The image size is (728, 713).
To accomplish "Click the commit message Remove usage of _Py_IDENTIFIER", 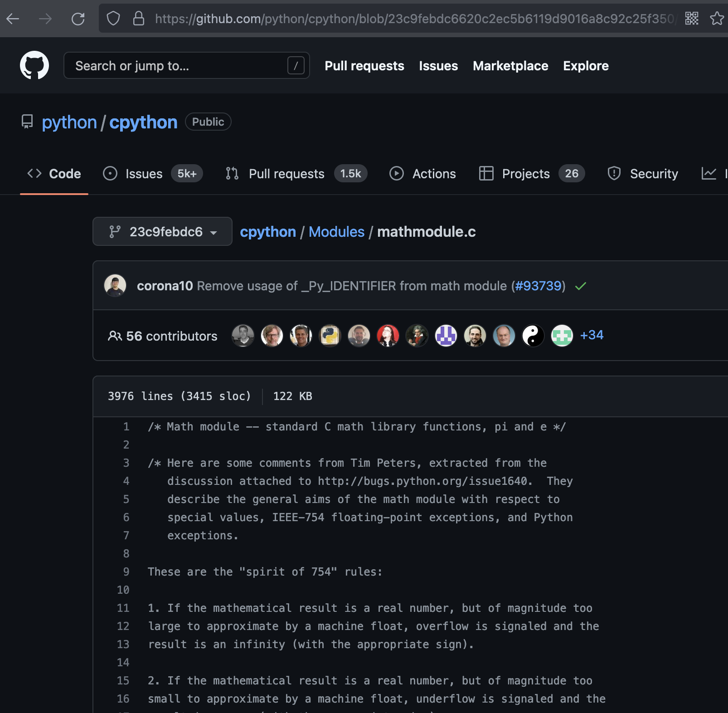I will click(352, 286).
